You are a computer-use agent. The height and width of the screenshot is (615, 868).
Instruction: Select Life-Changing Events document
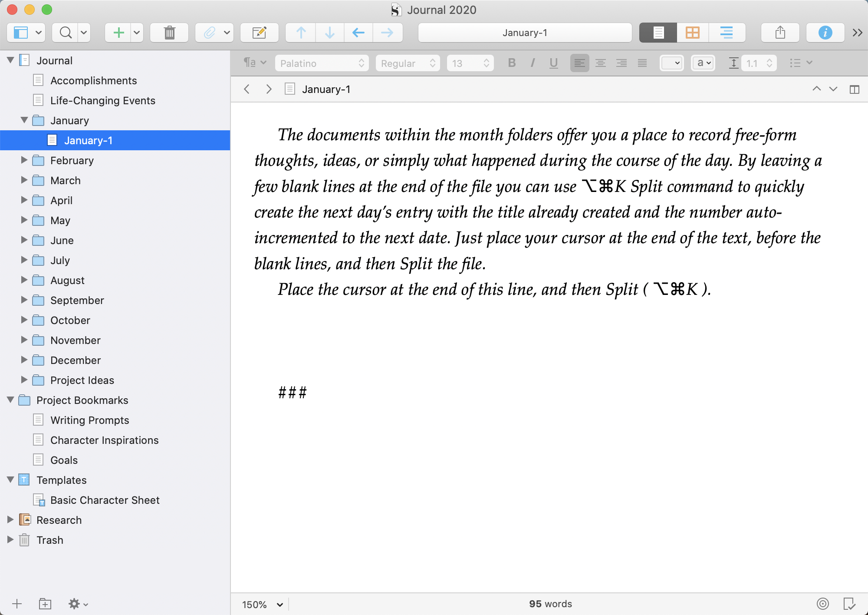tap(103, 100)
